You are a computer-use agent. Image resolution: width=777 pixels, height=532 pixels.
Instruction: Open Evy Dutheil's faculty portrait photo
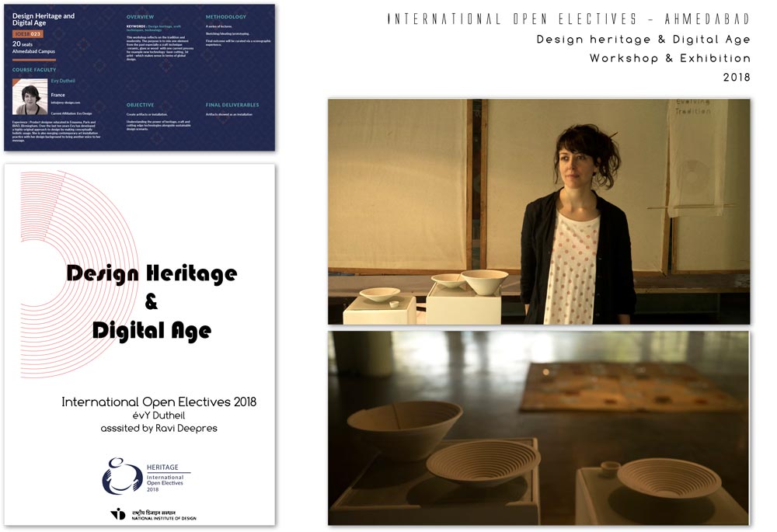[x=30, y=99]
